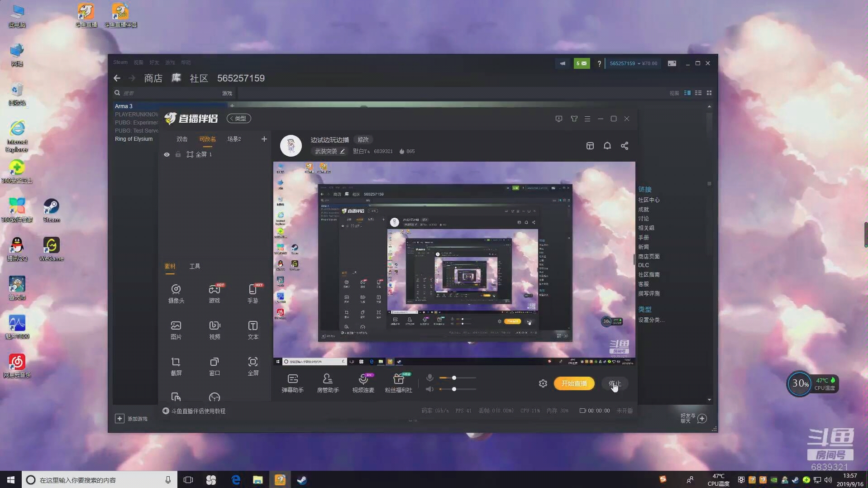Select the 可改名 scene tab

208,139
